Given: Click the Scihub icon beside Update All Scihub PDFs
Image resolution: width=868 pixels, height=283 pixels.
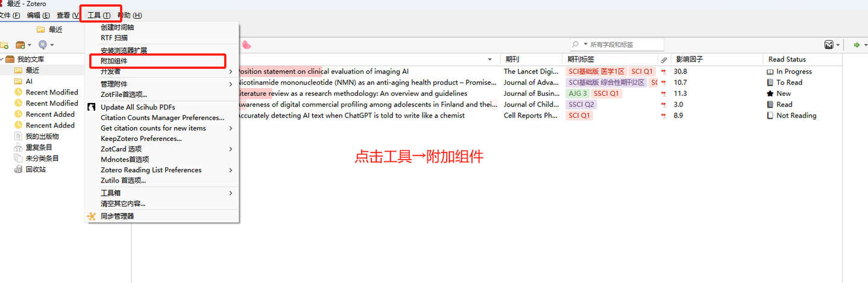Looking at the screenshot, I should (x=92, y=107).
